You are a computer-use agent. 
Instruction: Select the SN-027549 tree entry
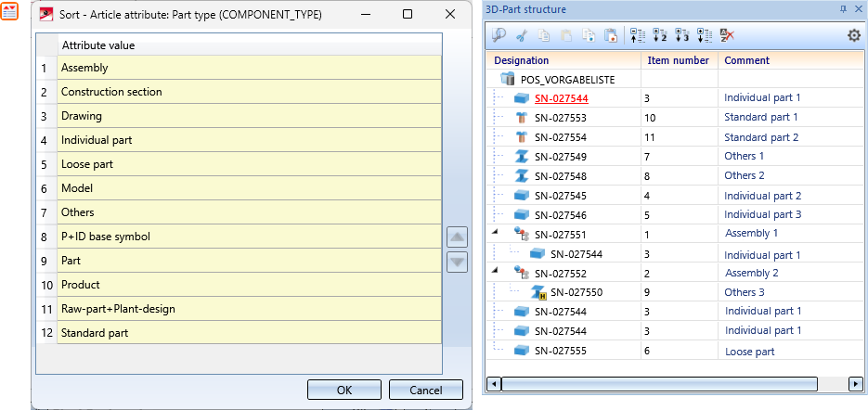click(560, 157)
